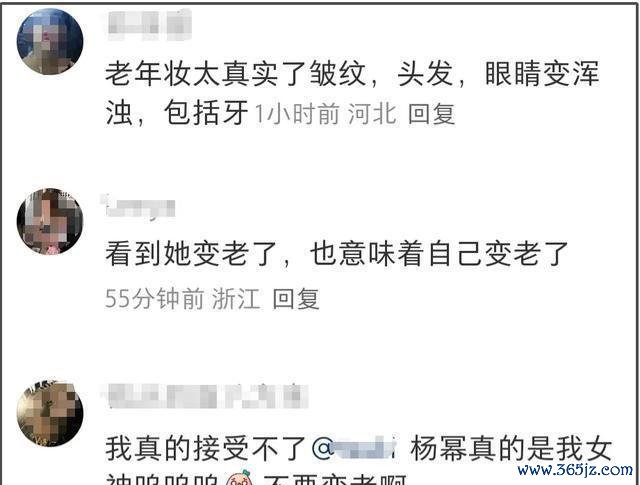The width and height of the screenshot is (640, 485).
Task: Open the blurred @mention in third comment
Action: pos(354,449)
